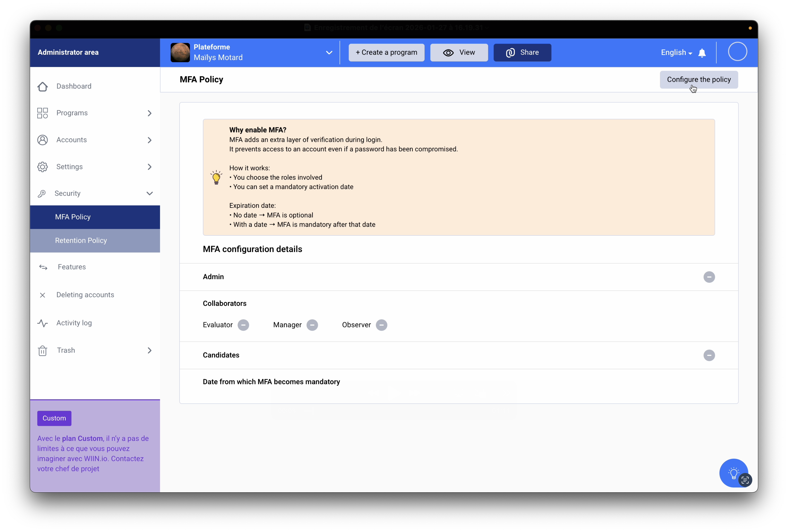Viewport: 788px width, 532px height.
Task: Click the Activity log pulse icon
Action: (42, 323)
